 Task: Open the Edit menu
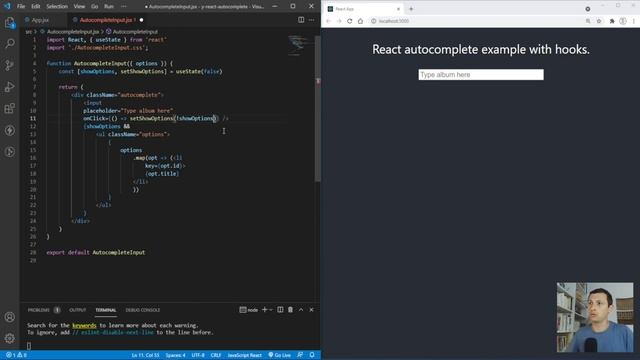coord(36,7)
